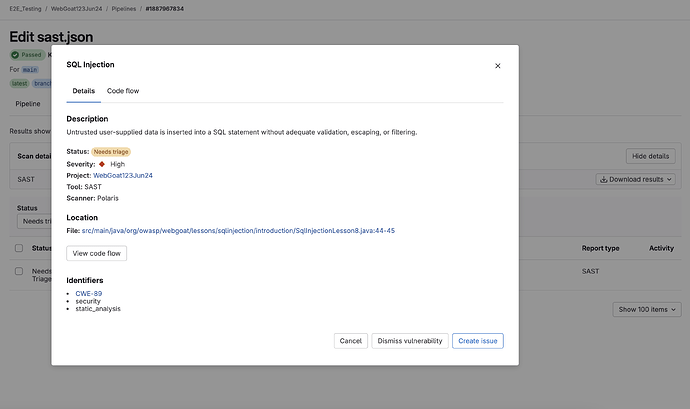Click the pipeline #1887967834 breadcrumb
This screenshot has height=409, width=690.
point(165,8)
